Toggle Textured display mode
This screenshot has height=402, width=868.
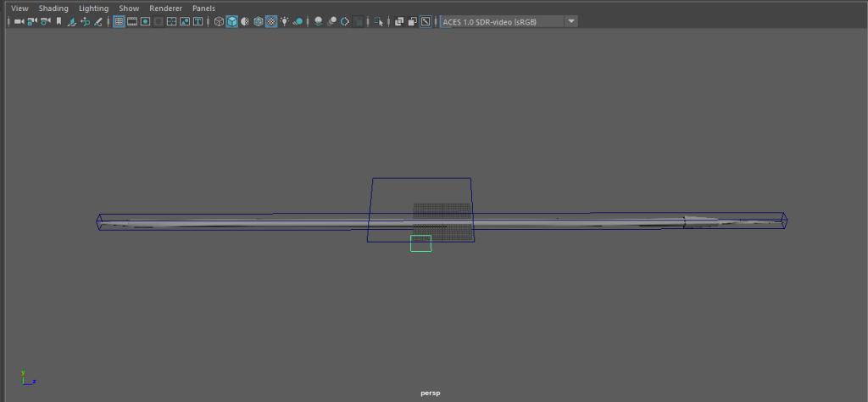(271, 21)
